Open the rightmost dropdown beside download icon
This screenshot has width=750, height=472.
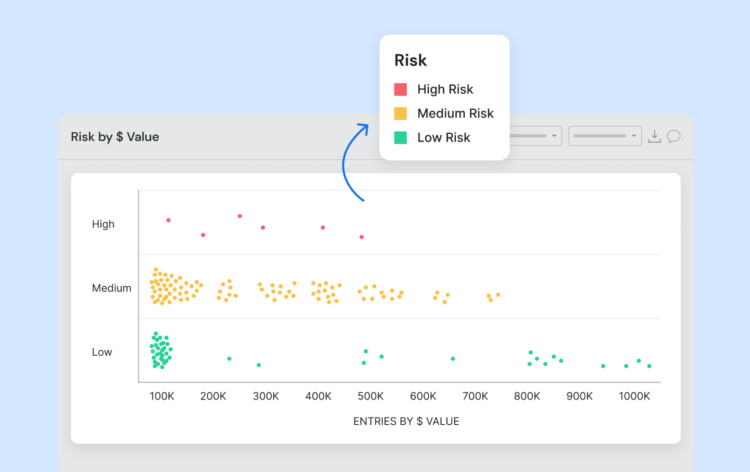pyautogui.click(x=605, y=136)
